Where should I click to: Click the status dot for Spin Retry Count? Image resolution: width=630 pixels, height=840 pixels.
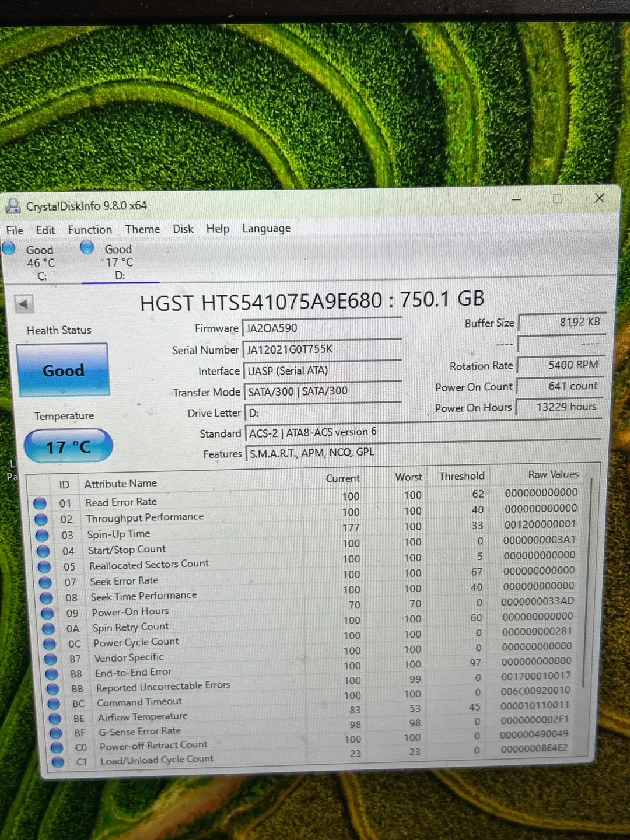[48, 629]
